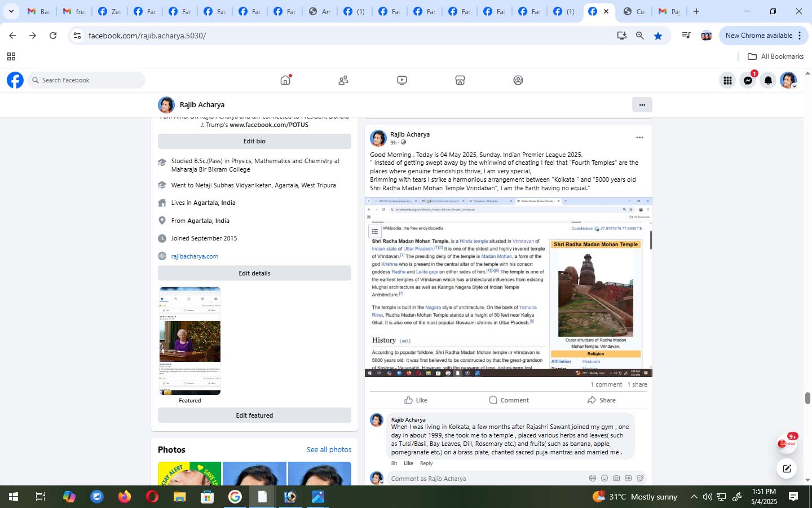Insert sticker in comment box
The image size is (812, 508).
tap(640, 478)
